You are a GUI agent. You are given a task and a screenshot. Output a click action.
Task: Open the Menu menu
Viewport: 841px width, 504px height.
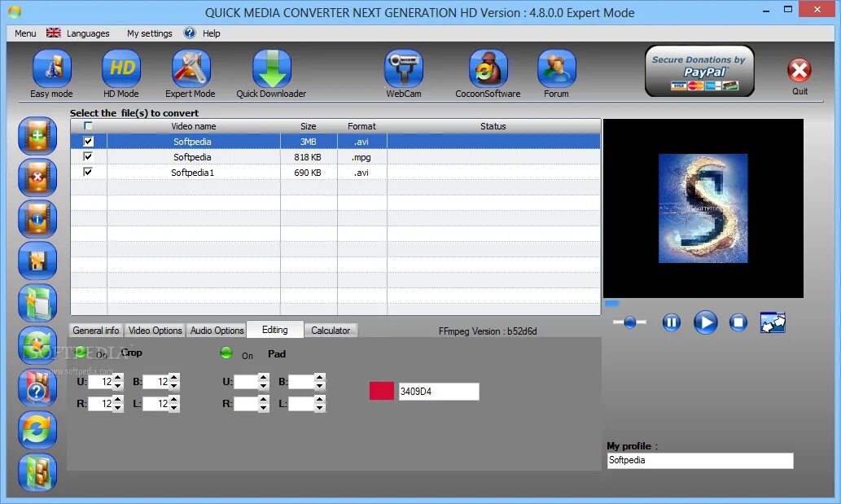(25, 33)
